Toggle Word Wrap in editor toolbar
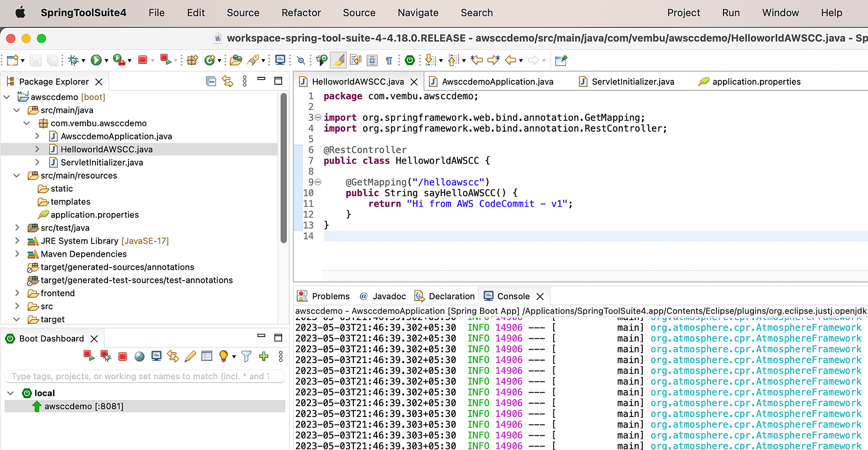Screen dimensions: 868x450 tap(355, 60)
